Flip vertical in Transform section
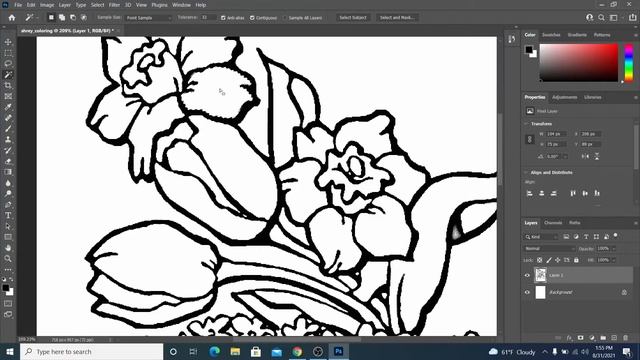The width and height of the screenshot is (640, 360). (x=597, y=156)
